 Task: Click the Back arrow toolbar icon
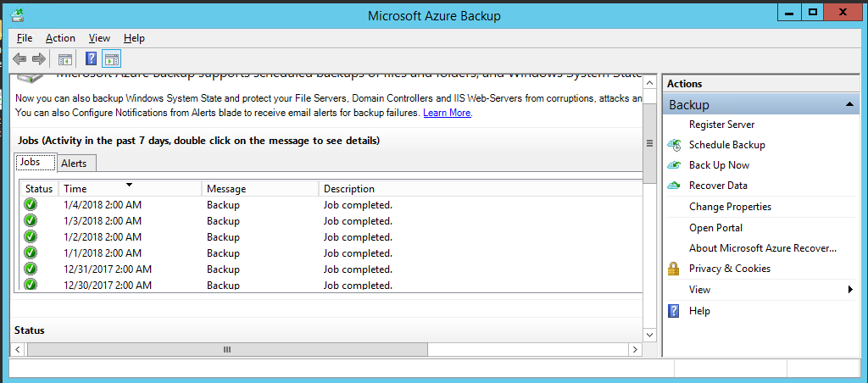pos(19,58)
